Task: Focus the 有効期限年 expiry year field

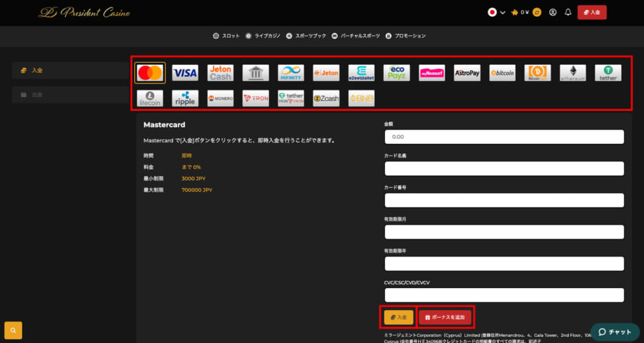Action: click(x=504, y=263)
